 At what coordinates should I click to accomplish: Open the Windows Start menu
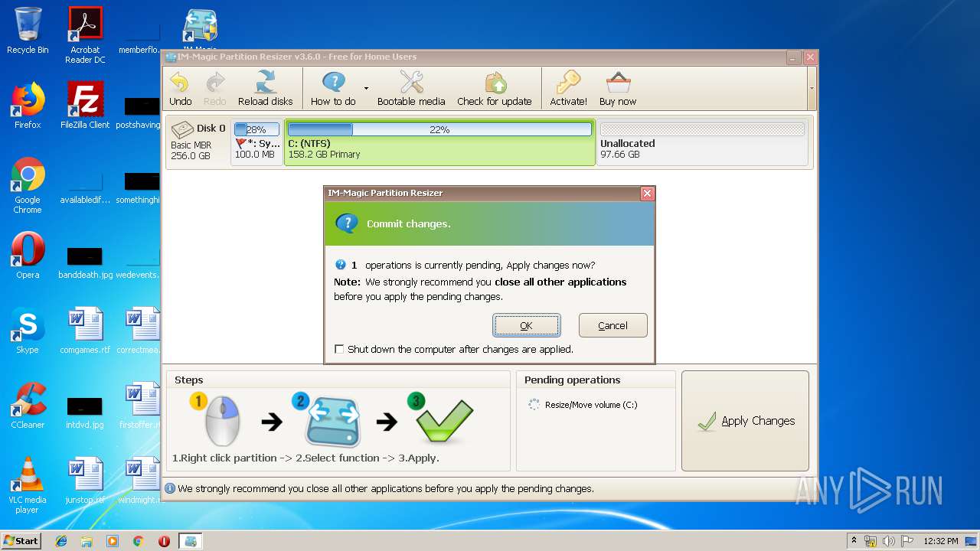(x=21, y=540)
